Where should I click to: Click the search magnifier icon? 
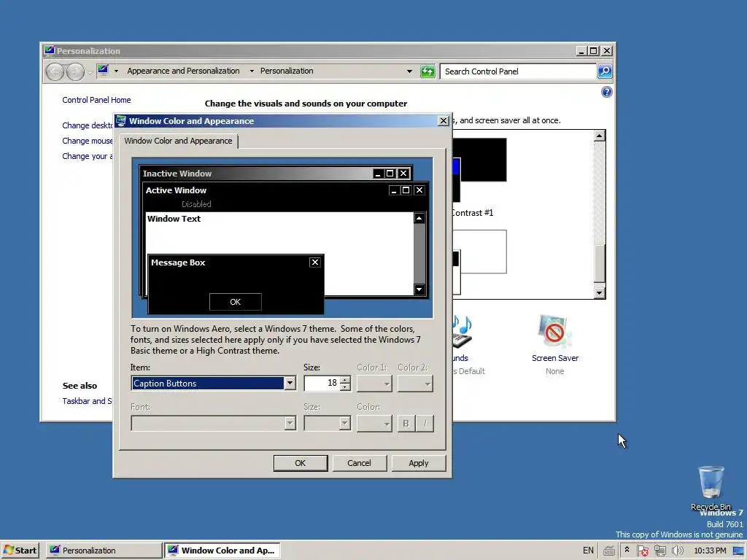point(605,71)
